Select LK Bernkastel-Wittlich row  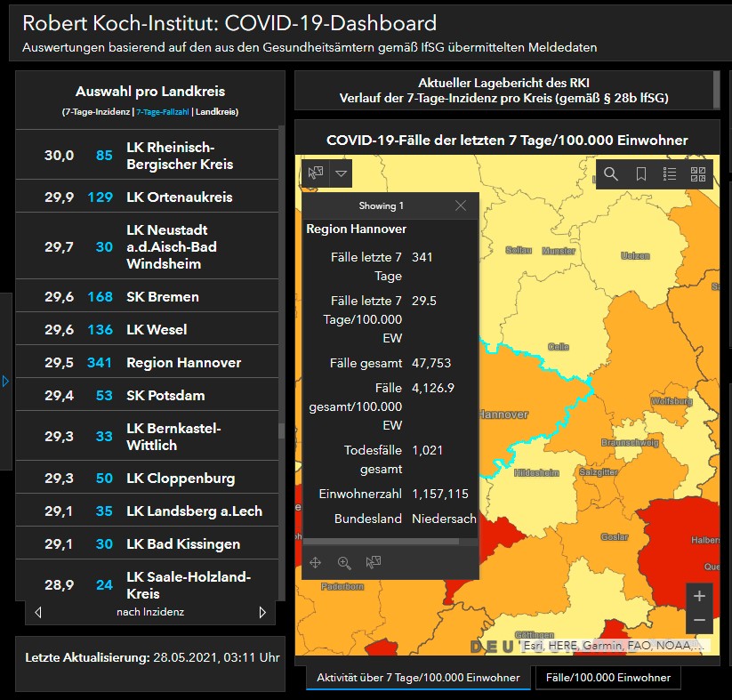pos(147,436)
